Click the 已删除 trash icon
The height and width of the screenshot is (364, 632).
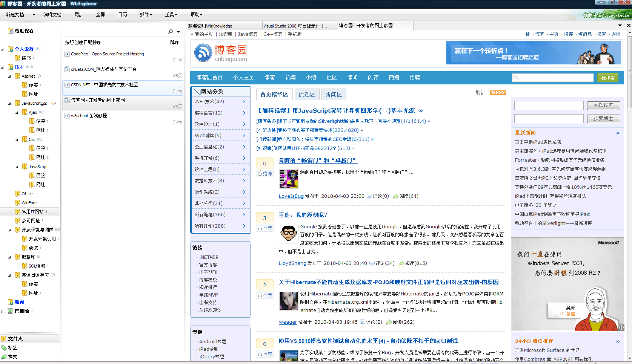tap(11, 311)
